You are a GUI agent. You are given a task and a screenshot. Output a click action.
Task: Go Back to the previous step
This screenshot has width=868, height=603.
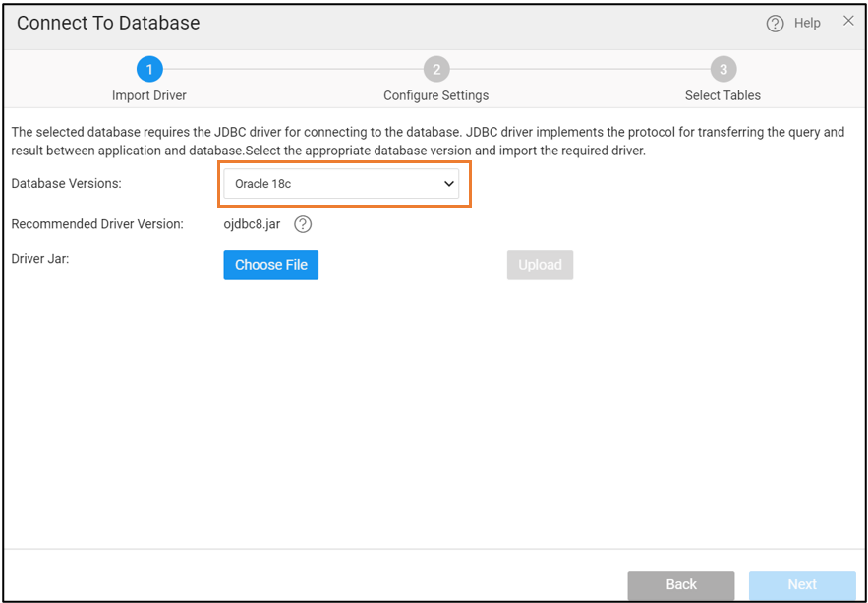(680, 584)
